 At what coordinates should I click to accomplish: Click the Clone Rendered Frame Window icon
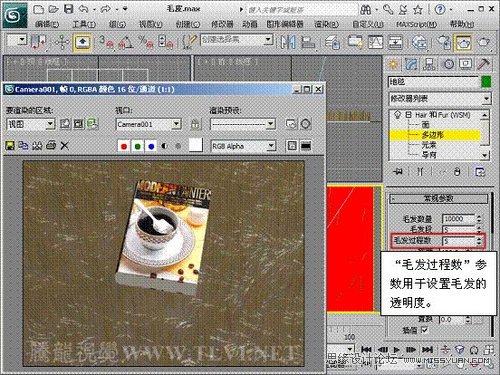[37, 145]
